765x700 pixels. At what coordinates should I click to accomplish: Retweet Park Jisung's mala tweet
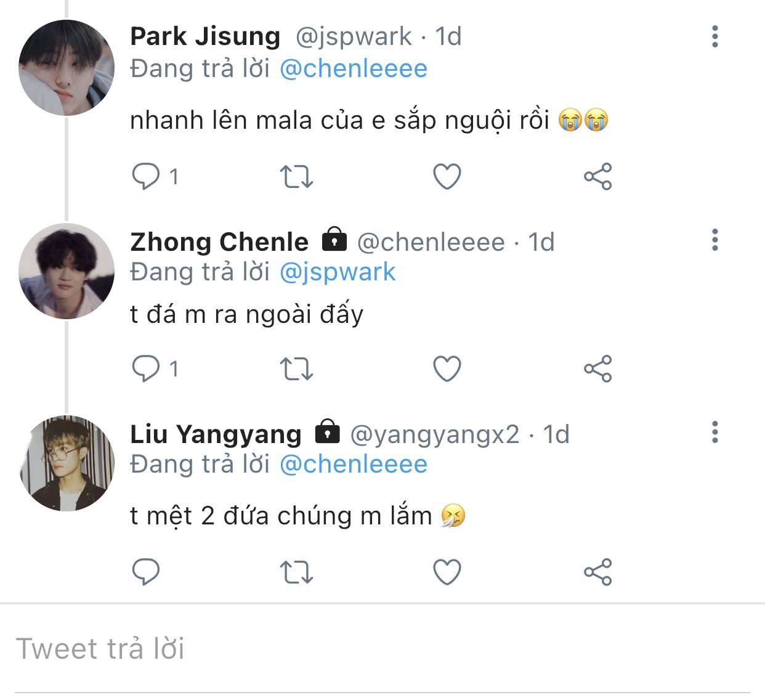click(x=296, y=177)
